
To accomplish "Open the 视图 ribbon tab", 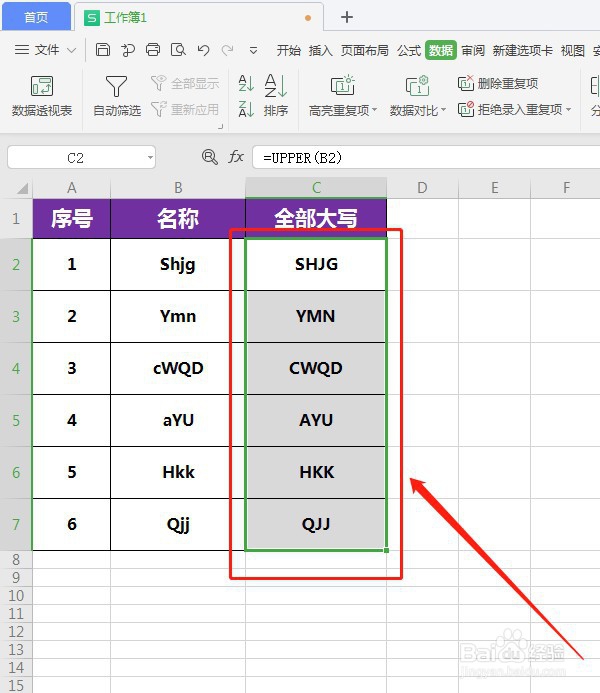I will pyautogui.click(x=573, y=50).
